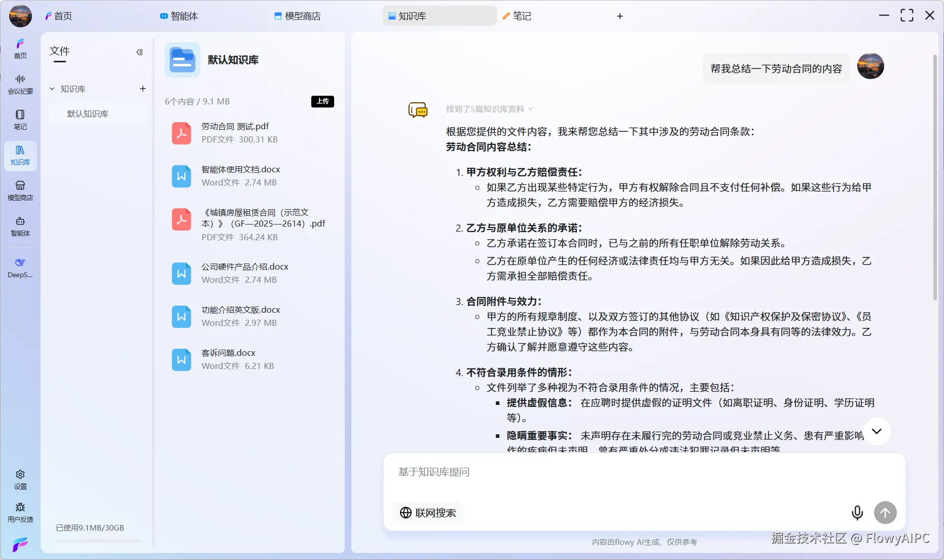The width and height of the screenshot is (944, 560).
Task: Collapse the 文件 panel
Action: [139, 52]
